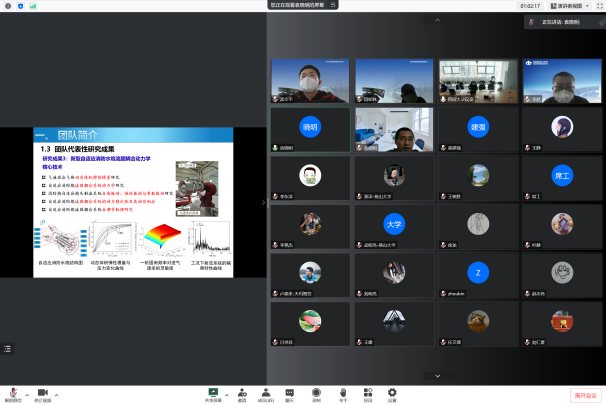This screenshot has width=606, height=405.
Task: Page up the participant gallery
Action: (x=437, y=20)
